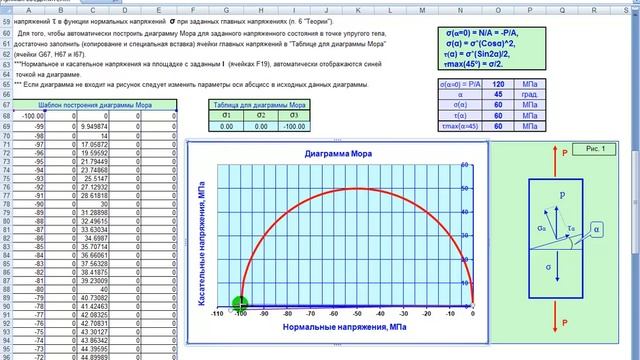Viewport: 640px width, 360px height.
Task: Click text in row 60 about диаграмму Мора
Action: click(x=202, y=33)
